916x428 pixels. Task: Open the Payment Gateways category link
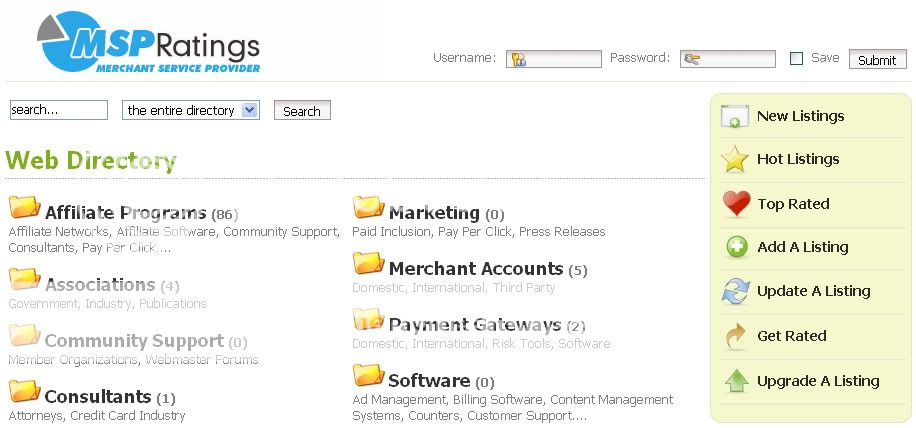474,325
